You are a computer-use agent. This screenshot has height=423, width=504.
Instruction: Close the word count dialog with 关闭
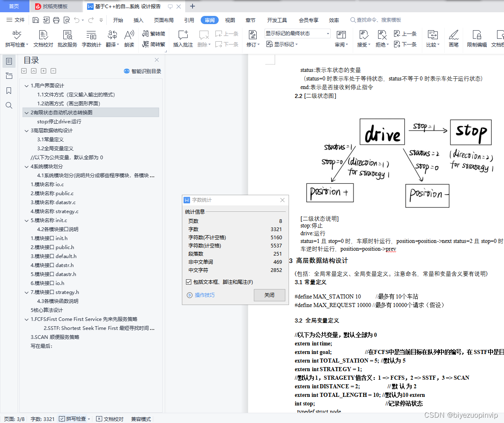click(269, 295)
